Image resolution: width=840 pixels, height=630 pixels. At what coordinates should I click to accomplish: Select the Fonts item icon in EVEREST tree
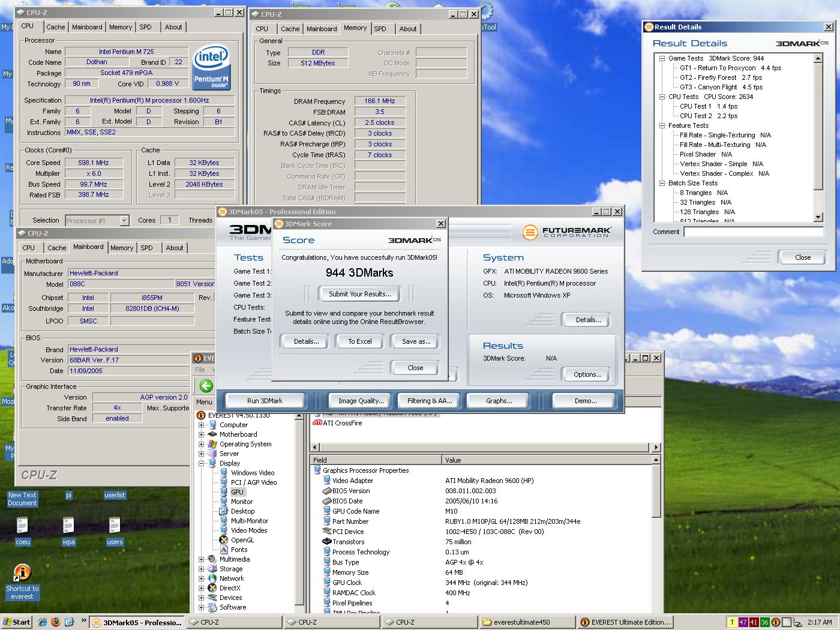pos(223,550)
